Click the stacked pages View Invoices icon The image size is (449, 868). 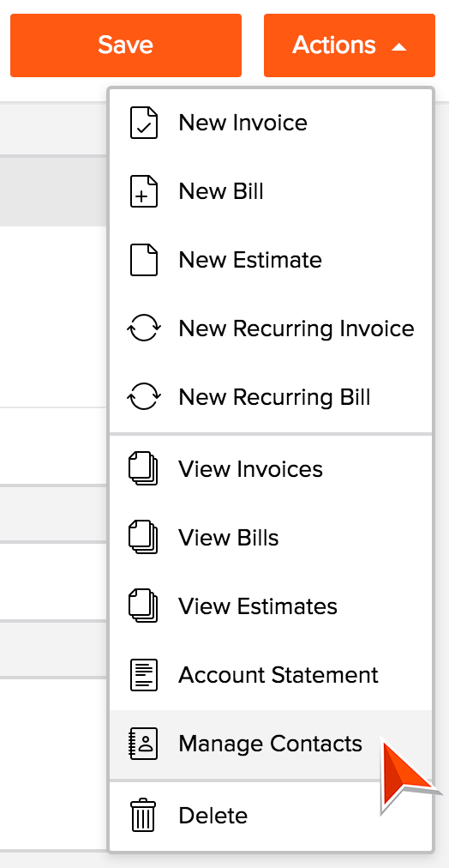[x=143, y=469]
